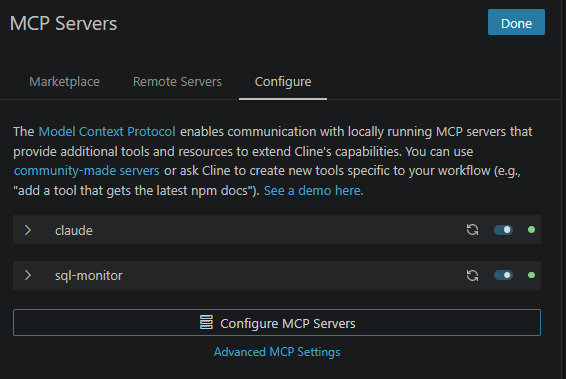Click the server stack icon in Configure button
Image resolution: width=566 pixels, height=379 pixels.
tap(206, 322)
